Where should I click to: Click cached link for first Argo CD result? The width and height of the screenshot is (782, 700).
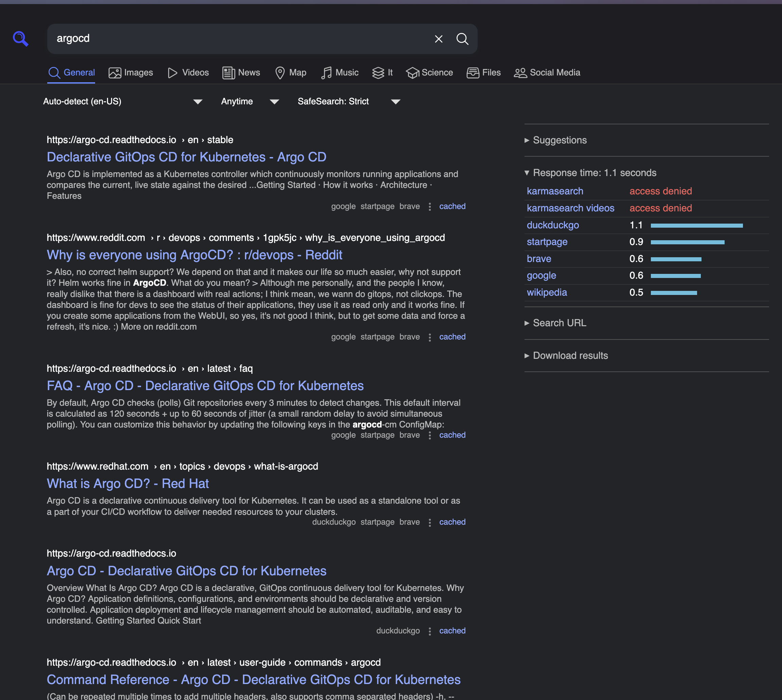[x=452, y=207]
